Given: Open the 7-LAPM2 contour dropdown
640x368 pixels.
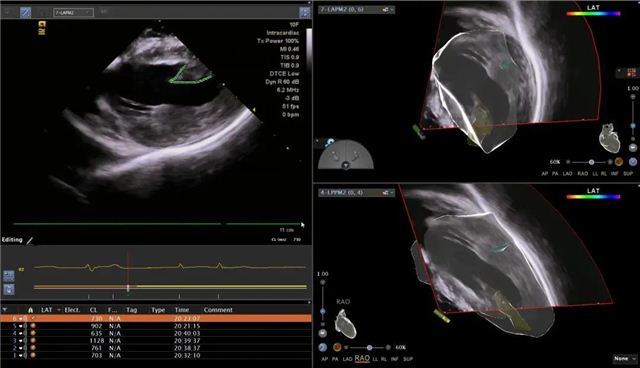Looking at the screenshot, I should pyautogui.click(x=73, y=13).
